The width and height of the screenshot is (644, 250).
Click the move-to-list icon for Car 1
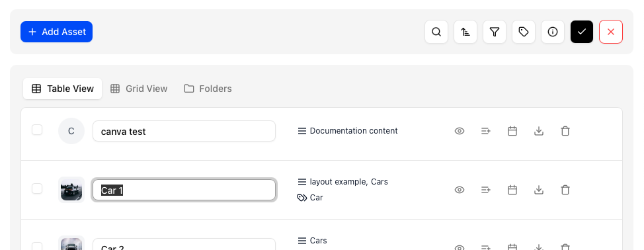pos(486,190)
